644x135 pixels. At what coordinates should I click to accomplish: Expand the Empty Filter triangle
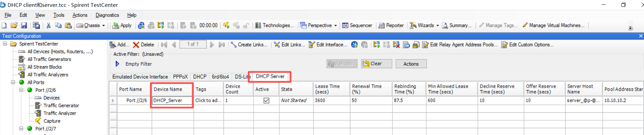click(x=117, y=64)
